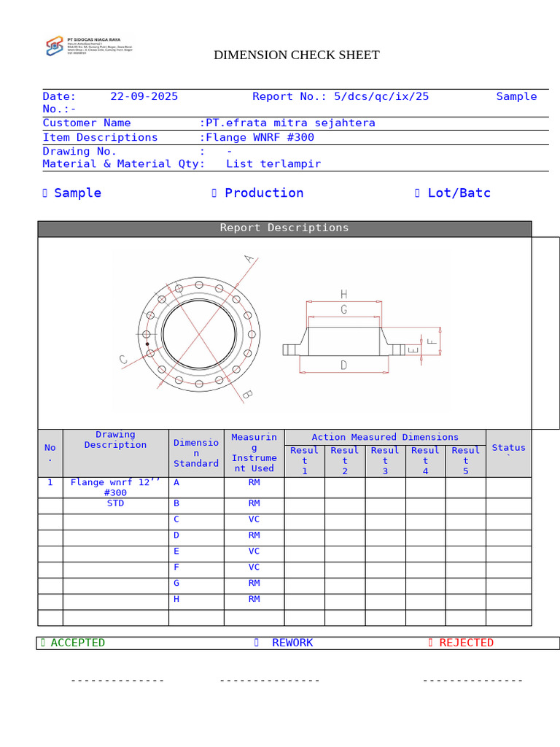Viewport: 560px width, 747px height.
Task: Click the Result 4 column header
Action: pos(426,461)
